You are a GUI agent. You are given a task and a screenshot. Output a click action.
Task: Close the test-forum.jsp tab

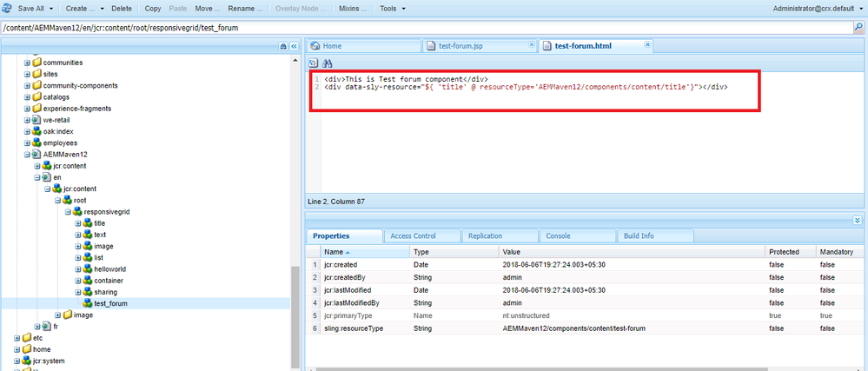click(x=531, y=45)
